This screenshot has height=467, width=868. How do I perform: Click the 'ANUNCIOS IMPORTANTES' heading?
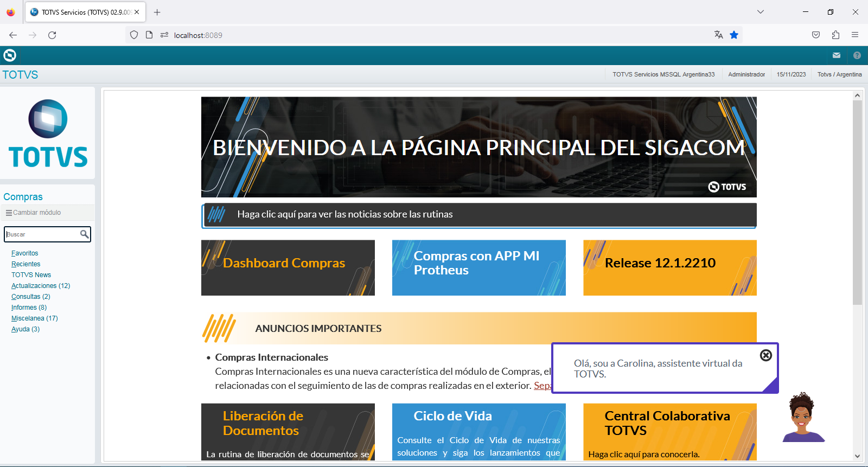pyautogui.click(x=318, y=329)
